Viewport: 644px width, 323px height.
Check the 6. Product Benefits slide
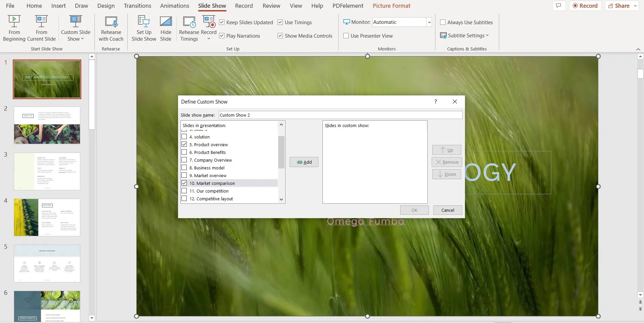point(184,152)
